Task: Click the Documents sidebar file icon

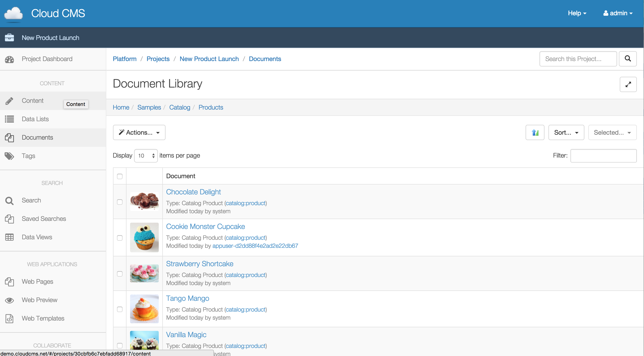Action: click(x=9, y=138)
